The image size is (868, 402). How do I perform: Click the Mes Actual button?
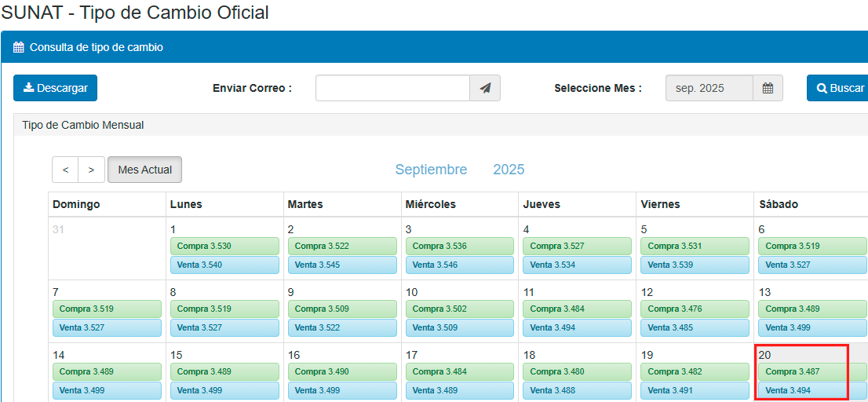tap(145, 170)
